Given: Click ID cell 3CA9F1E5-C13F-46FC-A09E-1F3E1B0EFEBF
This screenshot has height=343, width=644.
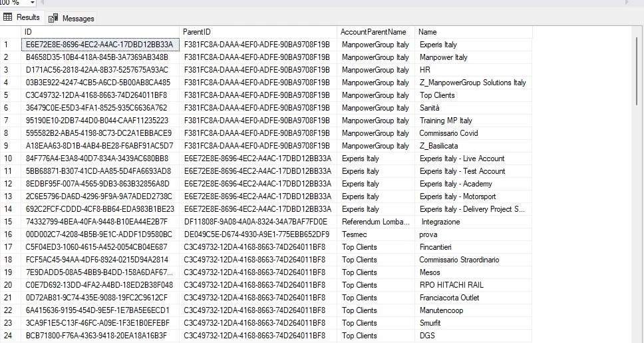Looking at the screenshot, I should click(x=100, y=323).
